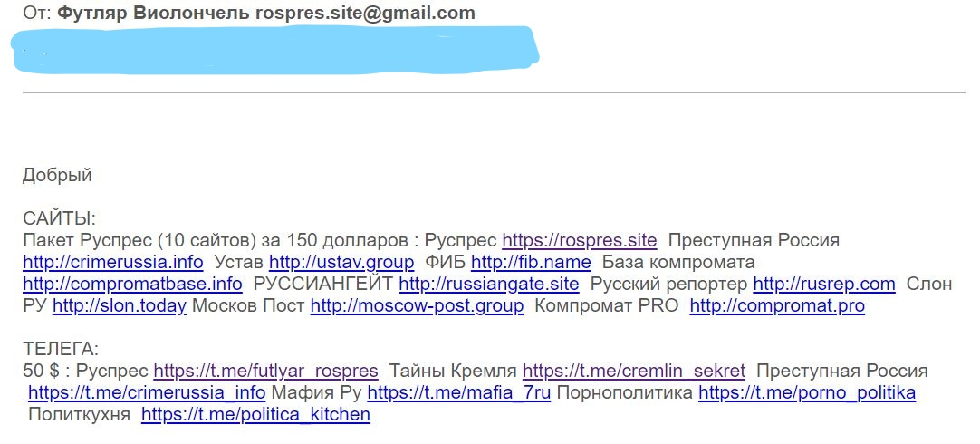Open the crimerussia.info link
This screenshot has height=444, width=980.
[113, 261]
